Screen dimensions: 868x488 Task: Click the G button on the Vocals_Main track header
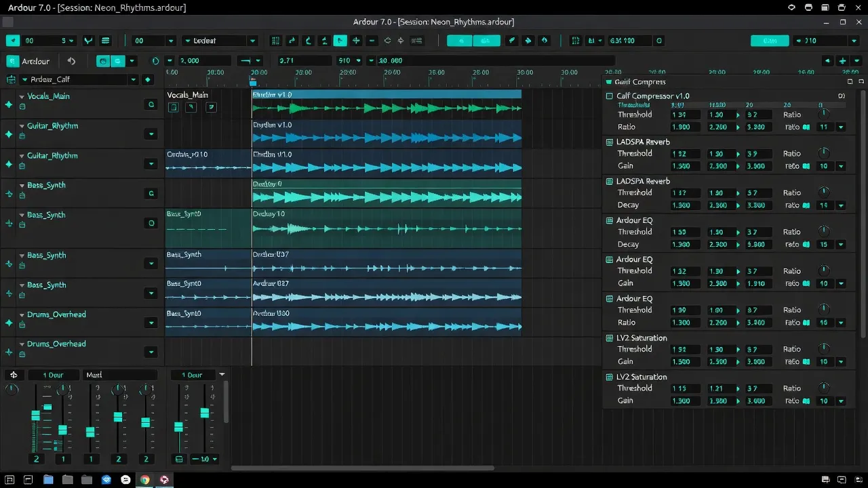[151, 105]
